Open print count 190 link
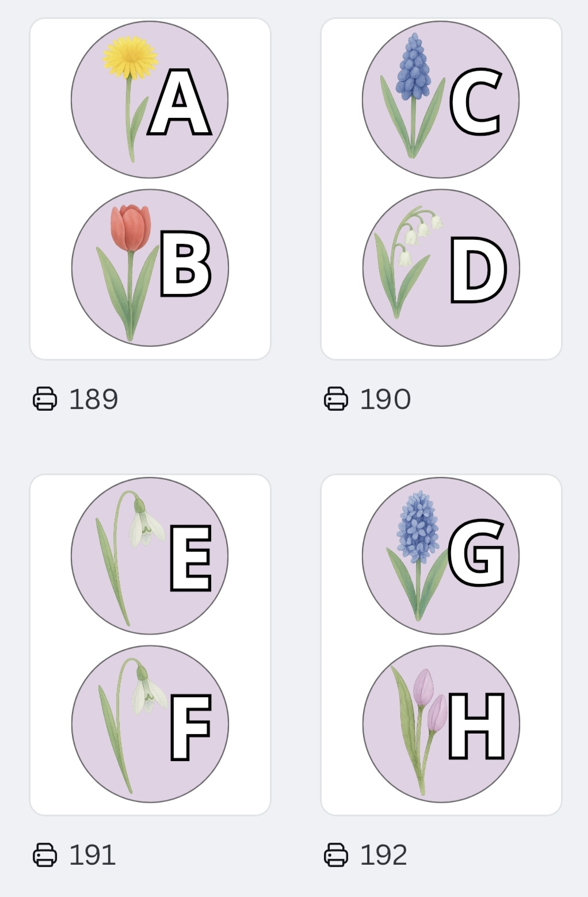Screen dimensions: 588x897 click(x=385, y=399)
